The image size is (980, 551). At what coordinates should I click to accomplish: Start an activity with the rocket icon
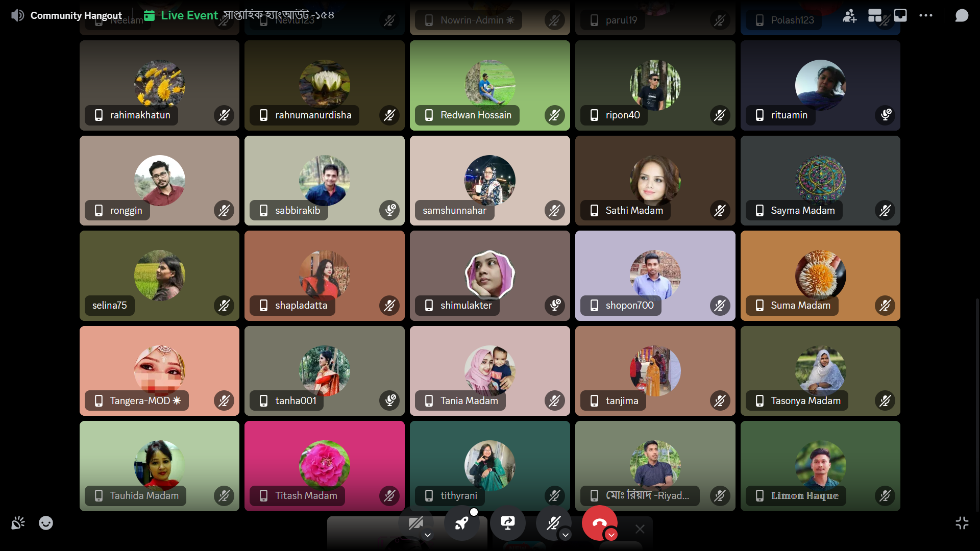(x=461, y=523)
